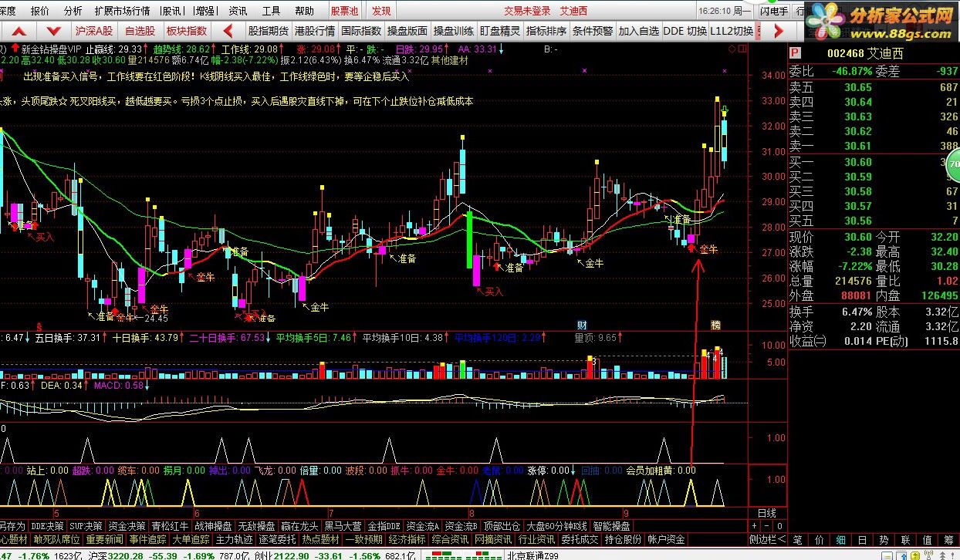
Task: Open the 帮助 menu
Action: point(304,11)
